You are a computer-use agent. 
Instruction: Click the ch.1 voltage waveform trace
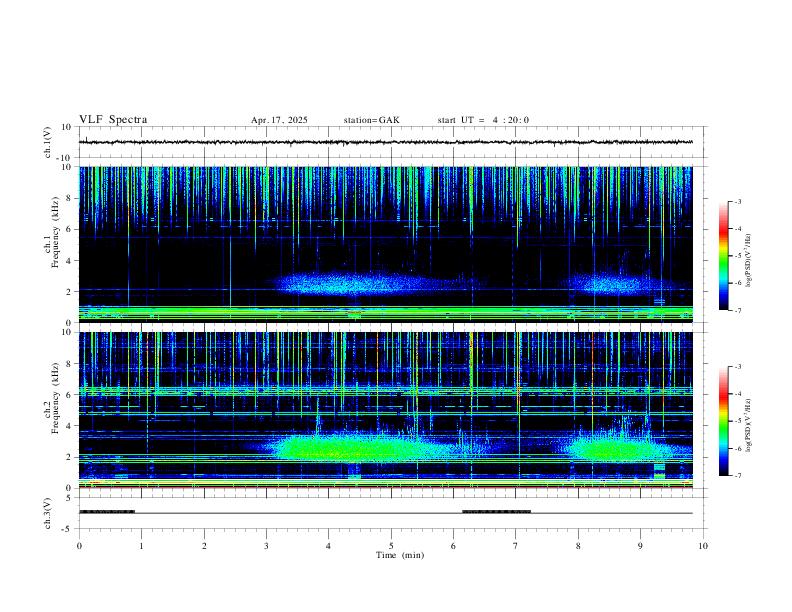coord(385,142)
